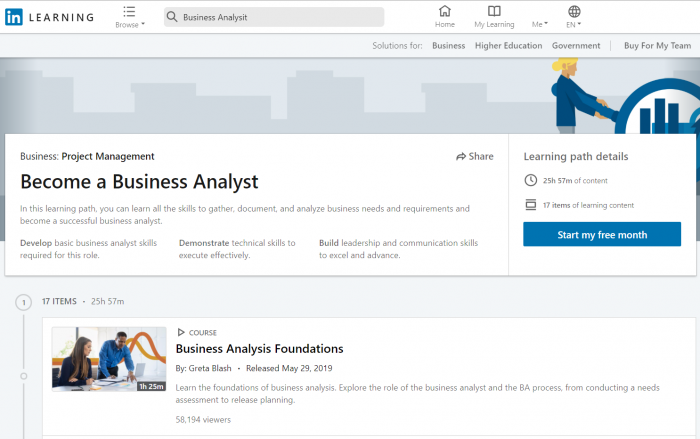Open the Browse menu list icon
This screenshot has height=439, width=700.
pyautogui.click(x=129, y=12)
